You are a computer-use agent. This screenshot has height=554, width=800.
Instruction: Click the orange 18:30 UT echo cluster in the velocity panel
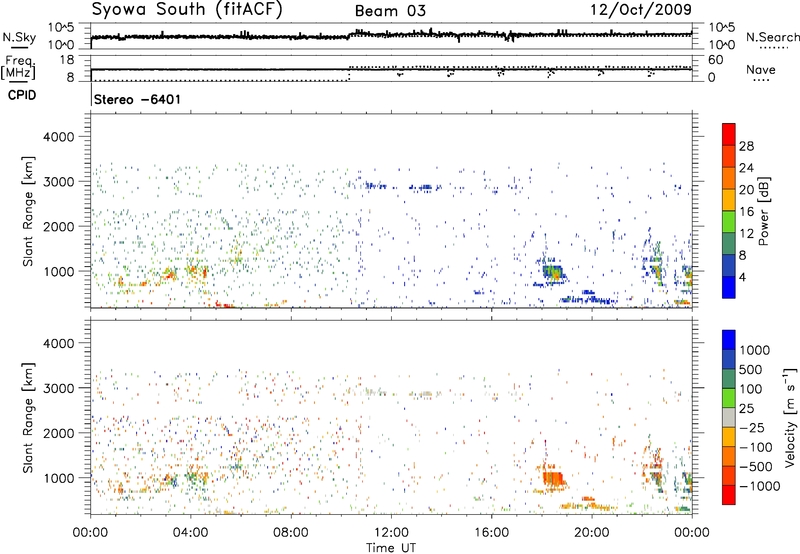[x=553, y=479]
